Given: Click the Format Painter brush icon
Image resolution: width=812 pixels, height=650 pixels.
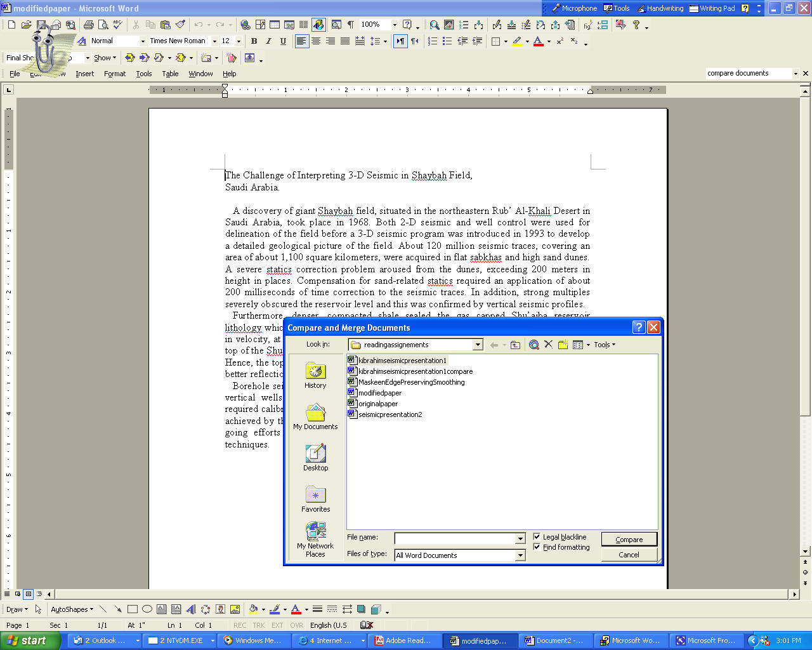Looking at the screenshot, I should click(x=181, y=25).
